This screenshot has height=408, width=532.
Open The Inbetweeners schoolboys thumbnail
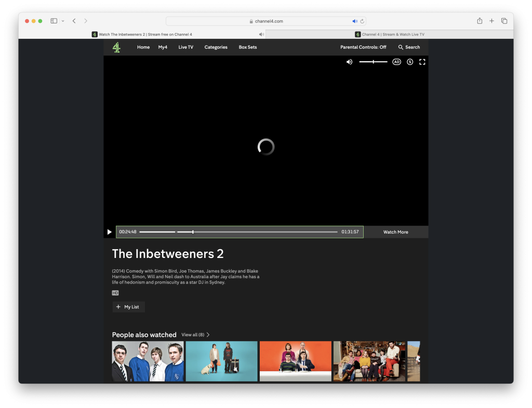coord(148,361)
